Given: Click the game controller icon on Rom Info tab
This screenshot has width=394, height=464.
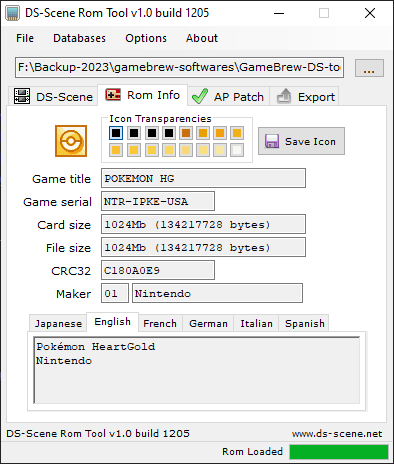Looking at the screenshot, I should (x=113, y=95).
